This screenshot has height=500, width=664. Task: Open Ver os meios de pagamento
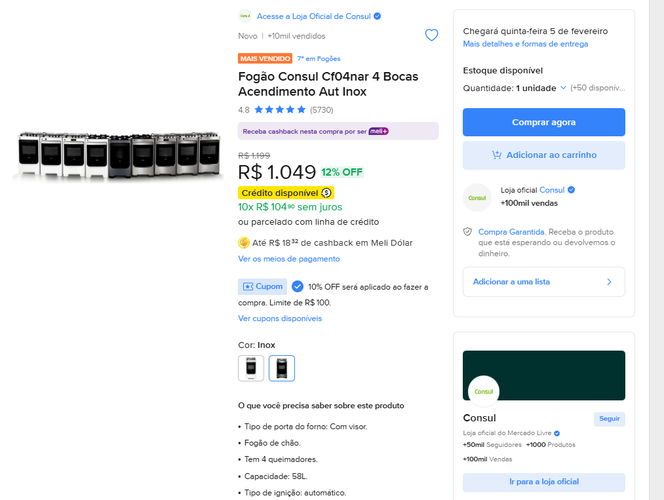tap(289, 259)
